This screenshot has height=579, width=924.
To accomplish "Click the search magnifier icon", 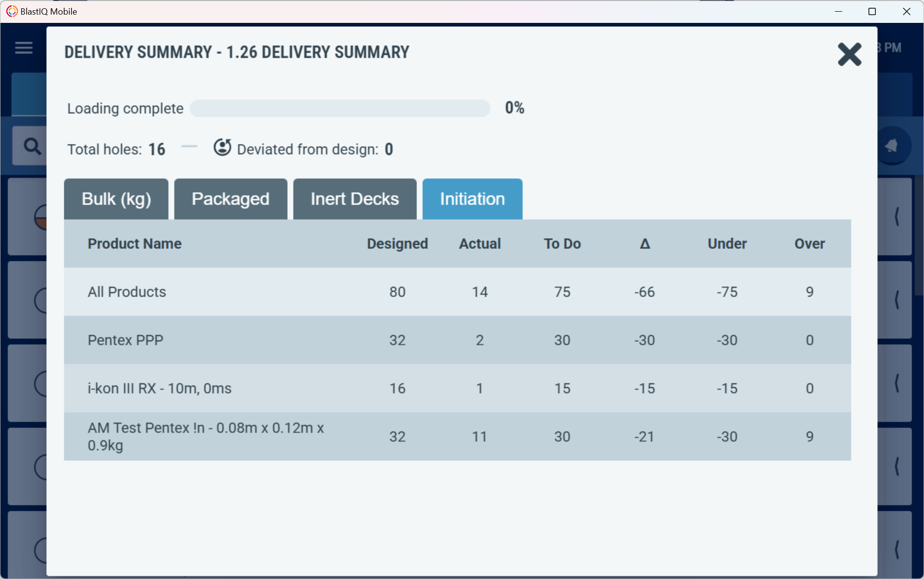I will [x=32, y=146].
